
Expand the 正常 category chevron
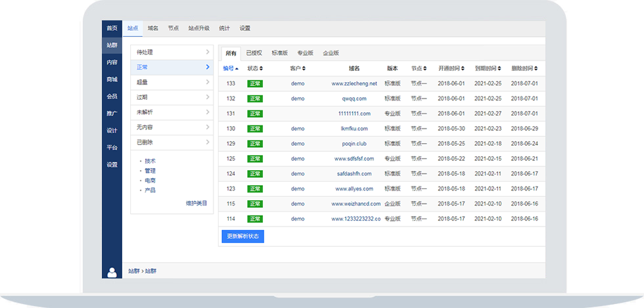point(208,67)
